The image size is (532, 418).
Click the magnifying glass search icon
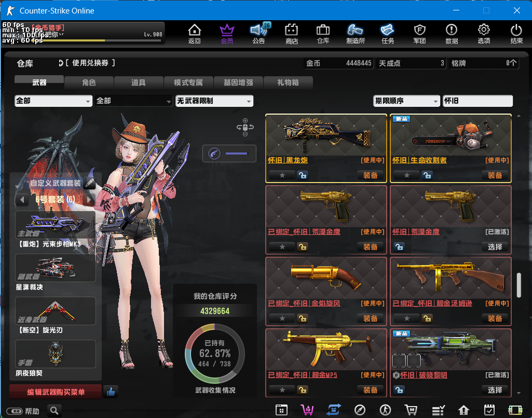tap(54, 411)
